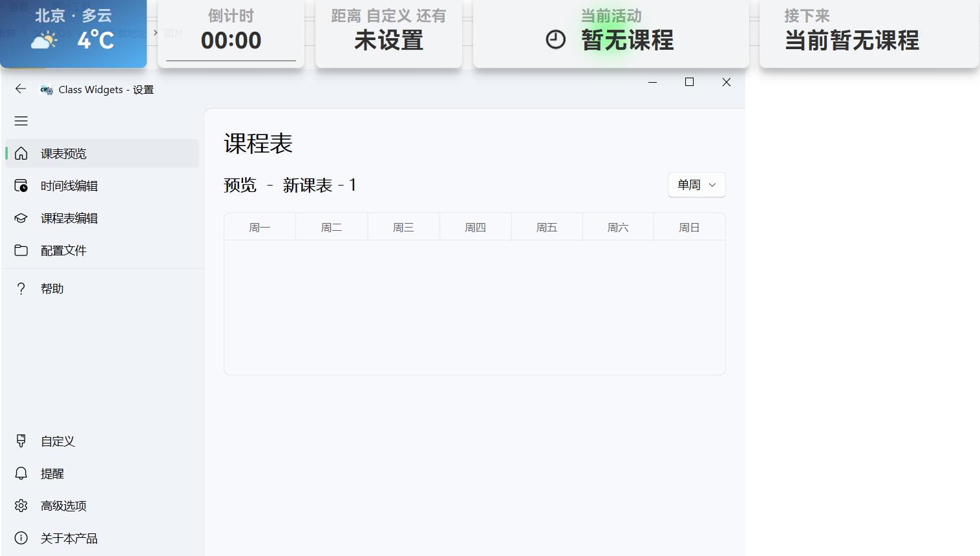Open the 时间线编辑 page
The image size is (980, 556).
102,186
